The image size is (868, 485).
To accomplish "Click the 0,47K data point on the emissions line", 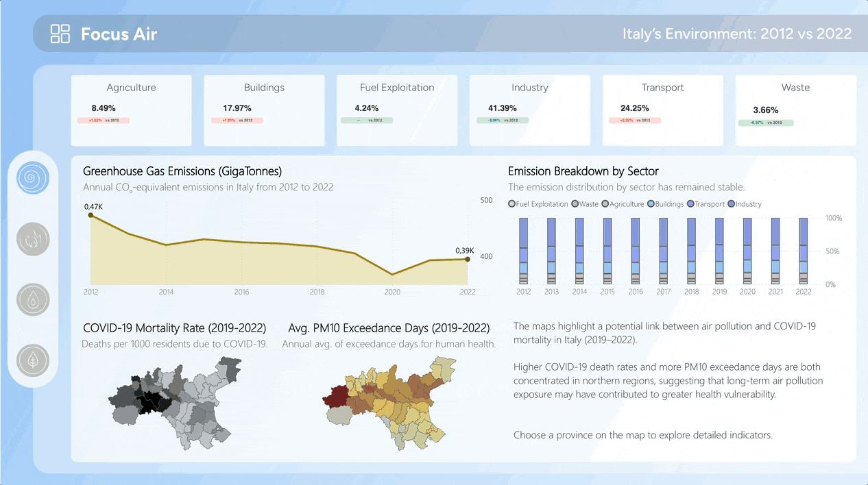I will coord(91,215).
